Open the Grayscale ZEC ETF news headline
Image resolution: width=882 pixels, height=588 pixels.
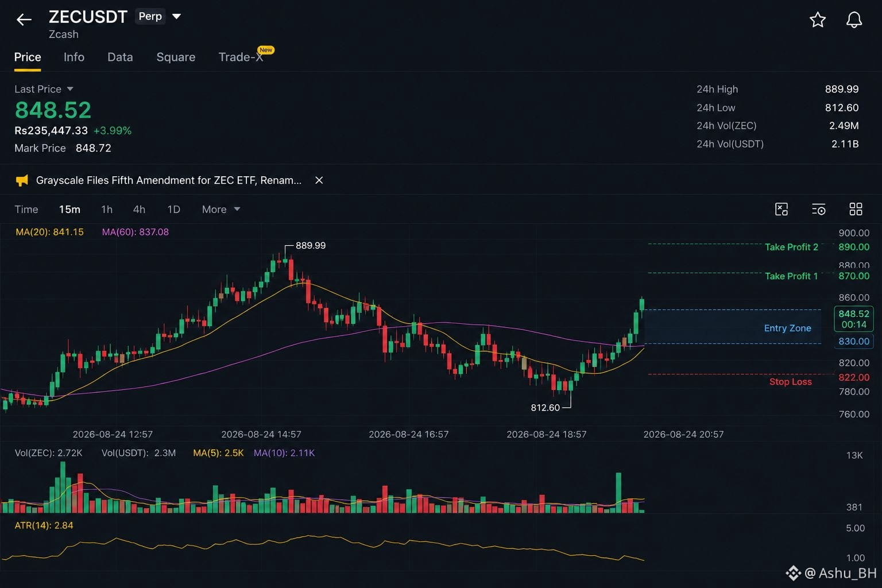tap(169, 180)
